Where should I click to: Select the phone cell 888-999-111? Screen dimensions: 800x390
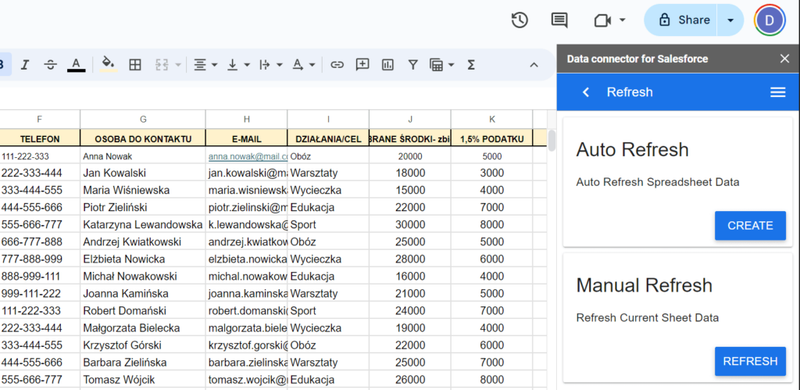[x=40, y=276]
